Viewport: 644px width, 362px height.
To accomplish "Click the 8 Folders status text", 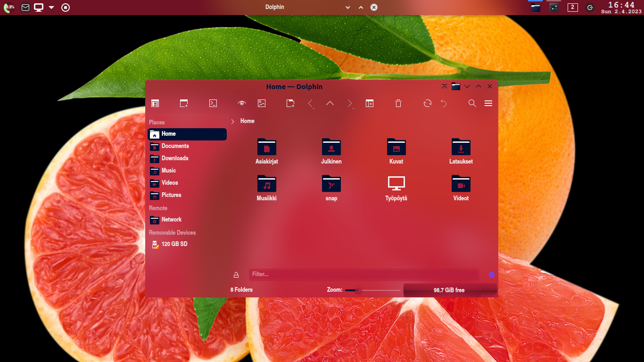I will [241, 290].
